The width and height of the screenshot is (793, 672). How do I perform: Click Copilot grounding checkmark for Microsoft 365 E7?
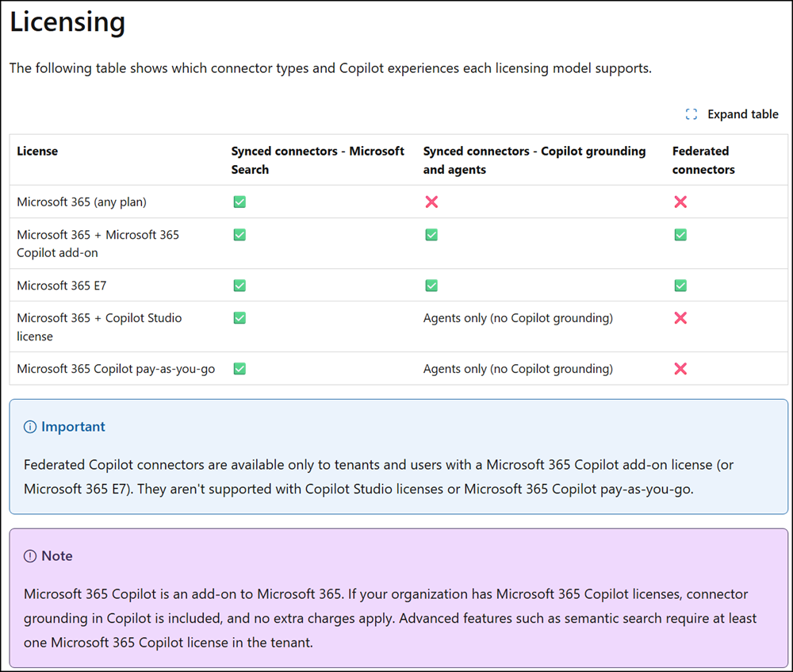431,286
